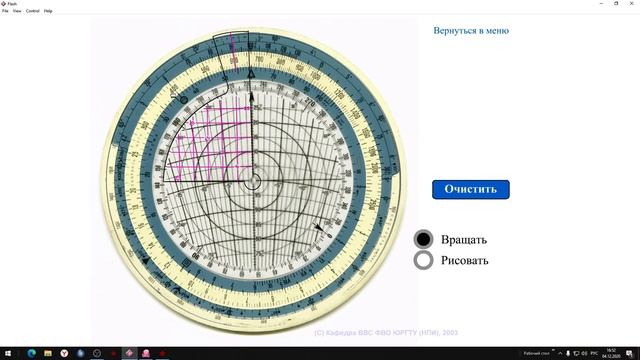Open the Help menu
The height and width of the screenshot is (360, 640).
click(x=48, y=11)
